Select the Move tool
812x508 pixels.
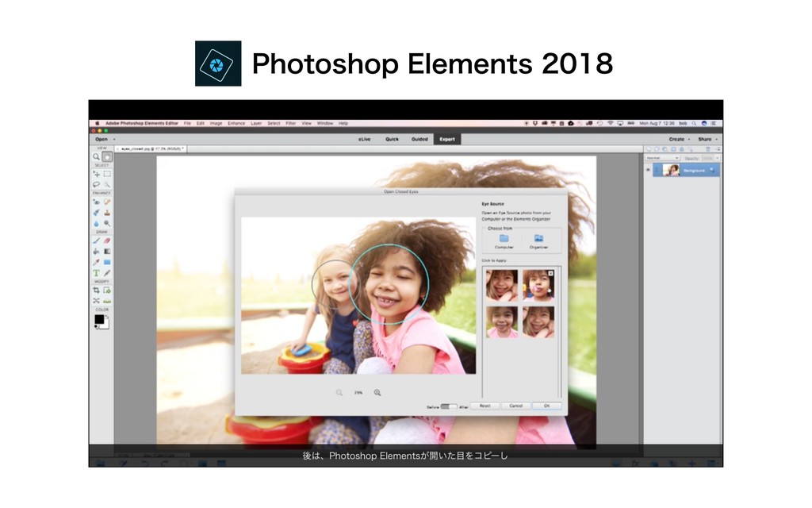96,174
